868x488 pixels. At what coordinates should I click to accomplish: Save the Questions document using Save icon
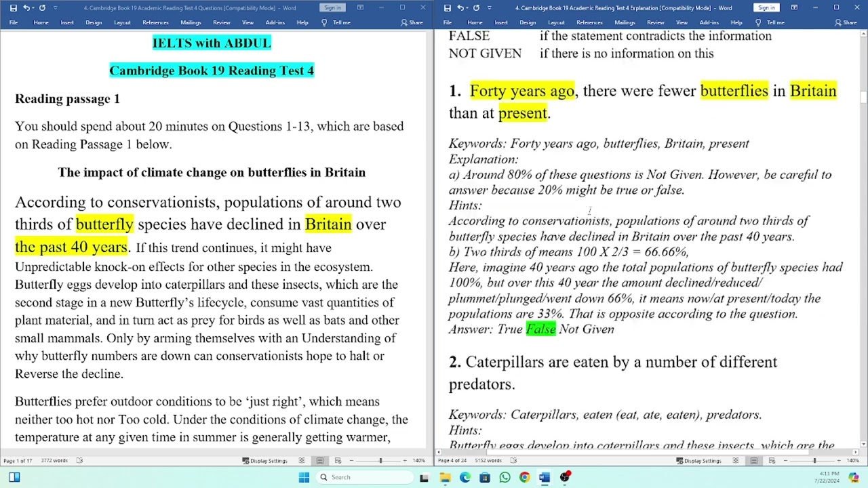coord(13,8)
